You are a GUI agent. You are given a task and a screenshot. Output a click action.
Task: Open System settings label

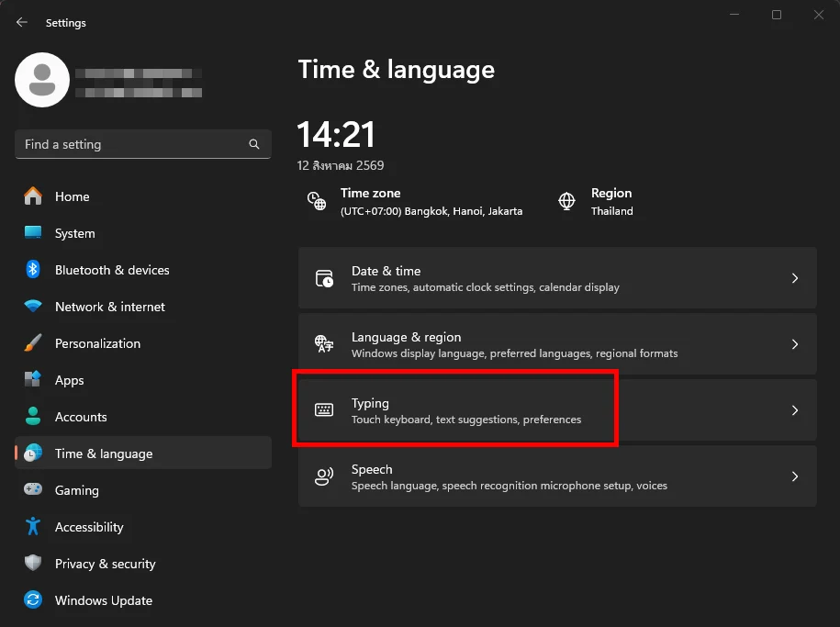click(75, 234)
